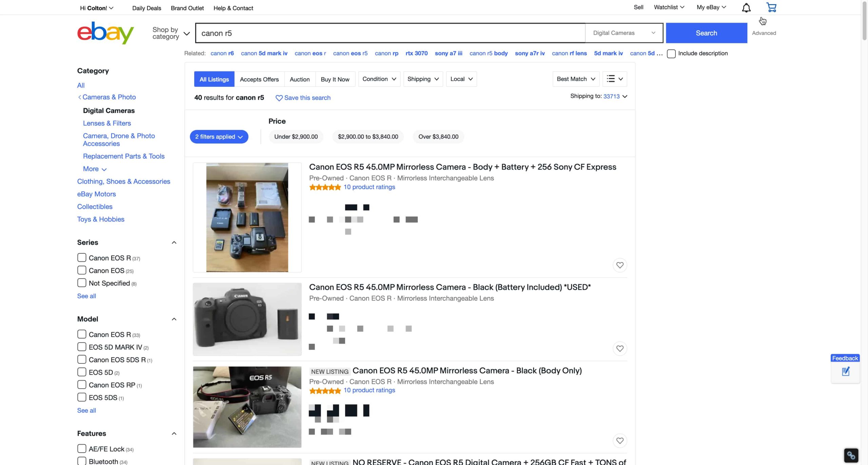This screenshot has width=868, height=465.
Task: Open the list view layout icon
Action: click(x=614, y=79)
